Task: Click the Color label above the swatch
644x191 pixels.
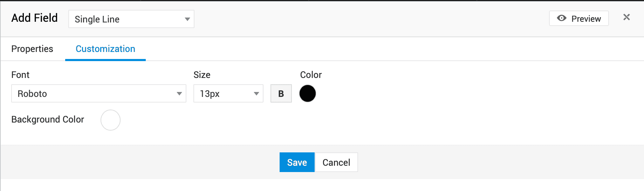Action: tap(311, 75)
